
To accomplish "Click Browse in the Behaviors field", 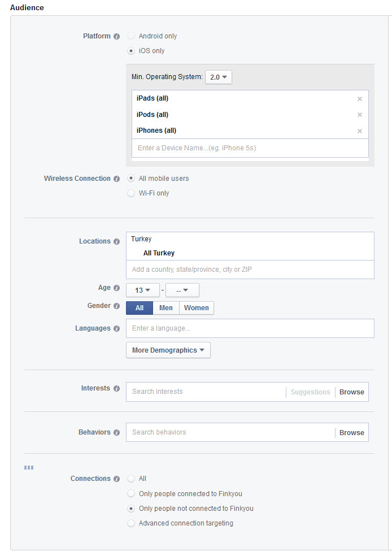I will pyautogui.click(x=351, y=433).
